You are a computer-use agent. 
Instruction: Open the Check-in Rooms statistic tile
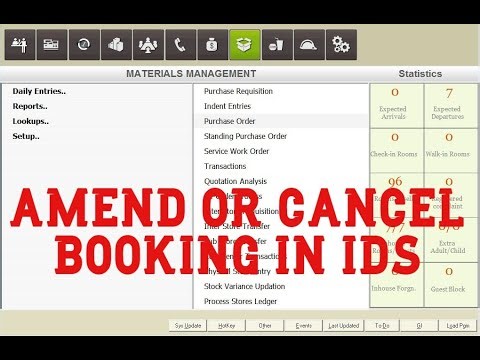tap(396, 151)
